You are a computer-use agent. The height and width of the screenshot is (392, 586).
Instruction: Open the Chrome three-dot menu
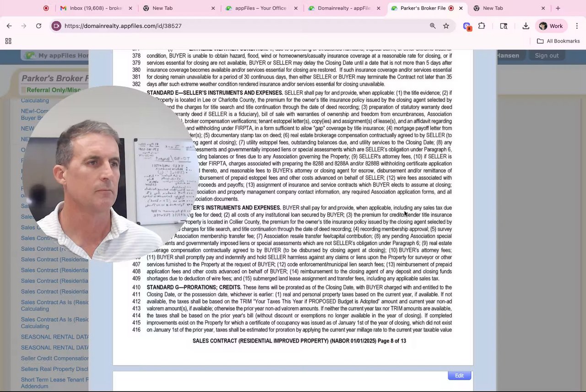(x=577, y=26)
